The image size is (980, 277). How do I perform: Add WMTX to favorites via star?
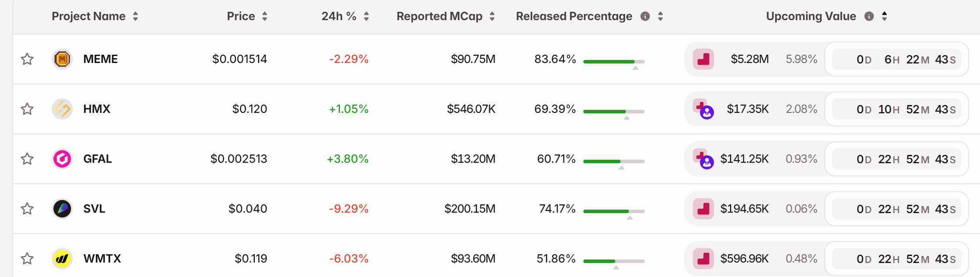click(27, 259)
